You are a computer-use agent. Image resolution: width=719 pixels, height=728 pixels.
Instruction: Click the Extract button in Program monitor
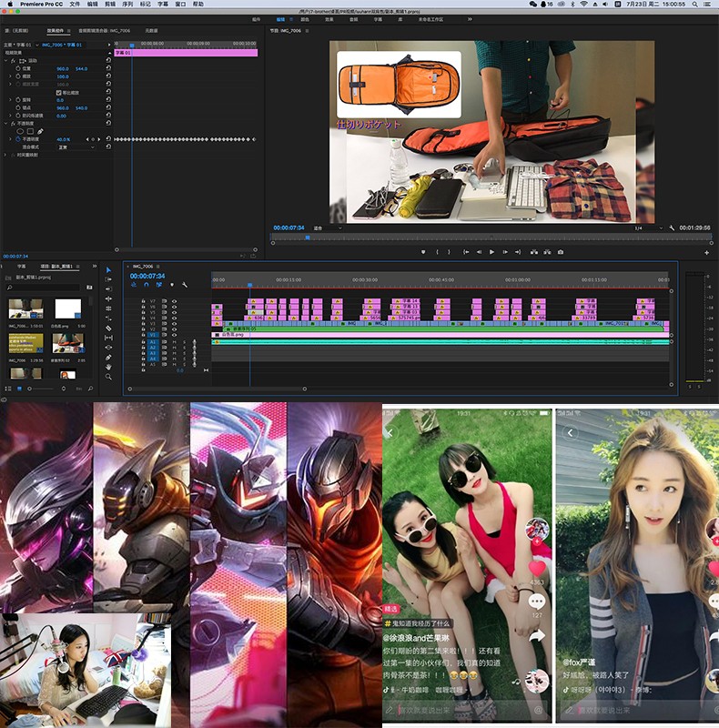point(548,252)
